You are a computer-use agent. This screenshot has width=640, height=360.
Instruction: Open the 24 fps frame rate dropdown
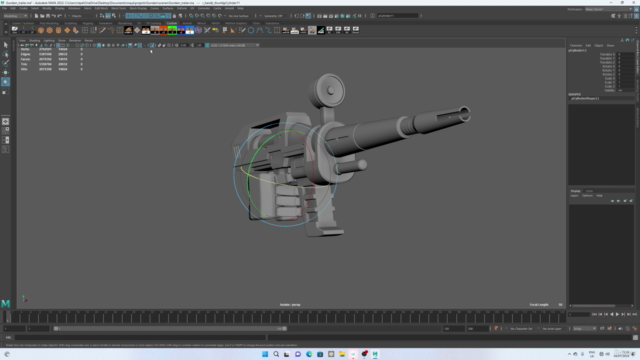(584, 329)
